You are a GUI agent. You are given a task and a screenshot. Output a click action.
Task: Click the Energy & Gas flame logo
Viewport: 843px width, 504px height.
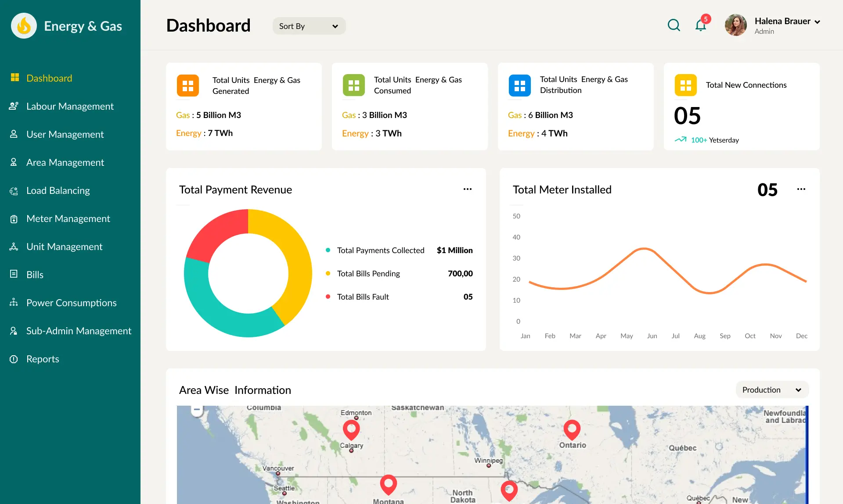[24, 25]
